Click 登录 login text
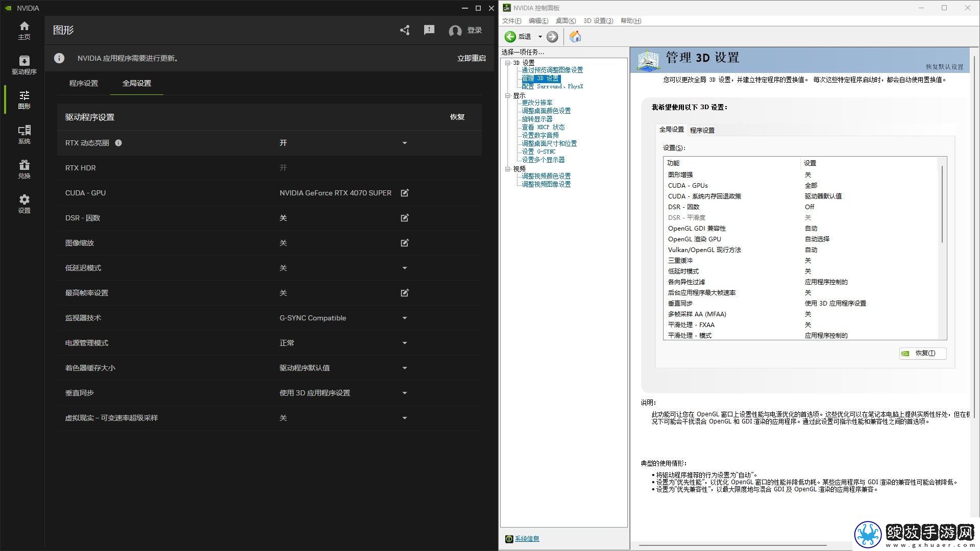Viewport: 980px width, 551px height. (x=475, y=30)
